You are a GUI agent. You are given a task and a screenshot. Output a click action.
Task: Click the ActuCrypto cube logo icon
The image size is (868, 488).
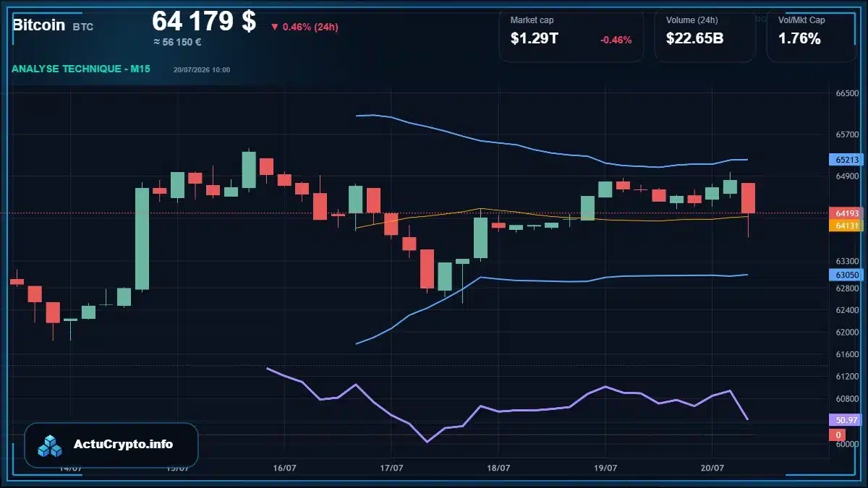[51, 445]
